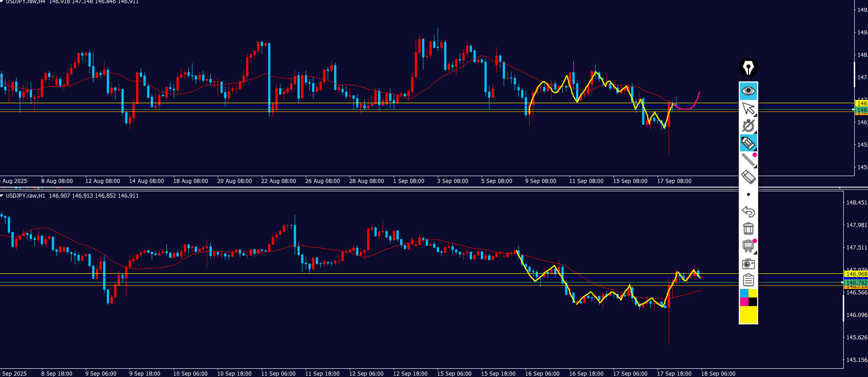The image size is (868, 377).
Task: Pick the black color swatch
Action: 753,302
